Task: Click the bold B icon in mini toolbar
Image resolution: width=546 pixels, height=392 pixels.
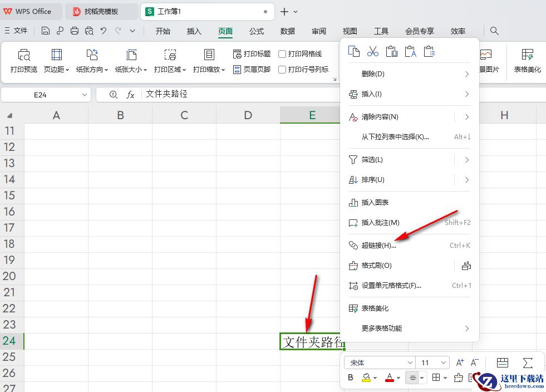Action: [351, 378]
